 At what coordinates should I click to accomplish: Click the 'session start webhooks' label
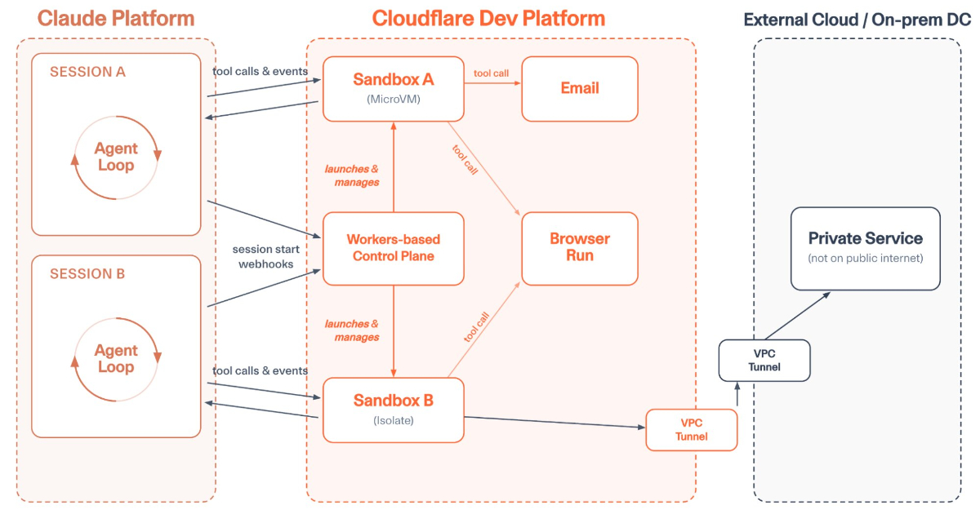tap(265, 256)
